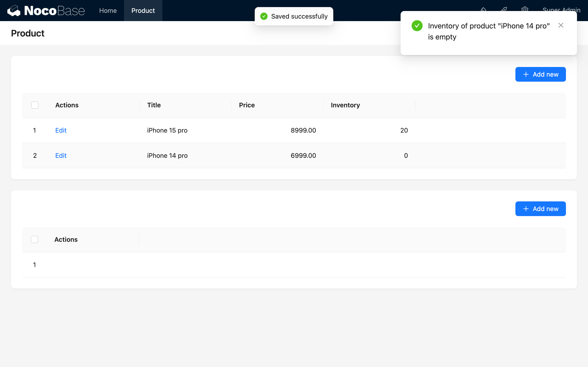Click Add new in the product table block
Image resolution: width=588 pixels, height=367 pixels.
540,74
